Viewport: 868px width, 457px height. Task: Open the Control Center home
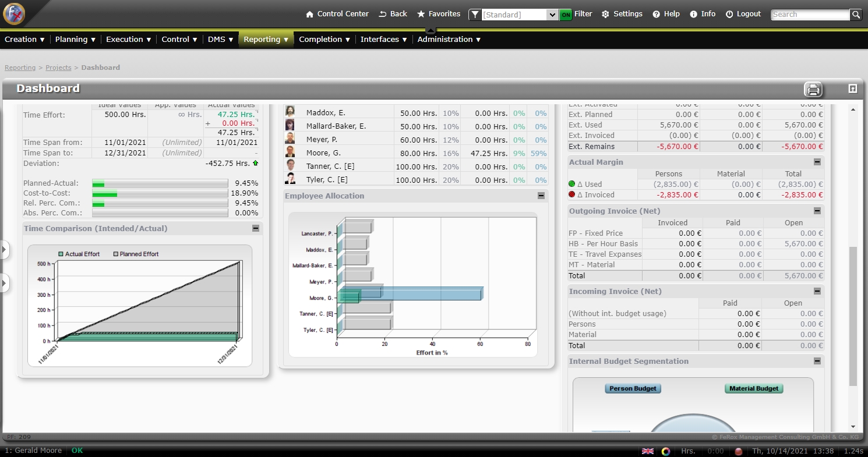coord(337,14)
